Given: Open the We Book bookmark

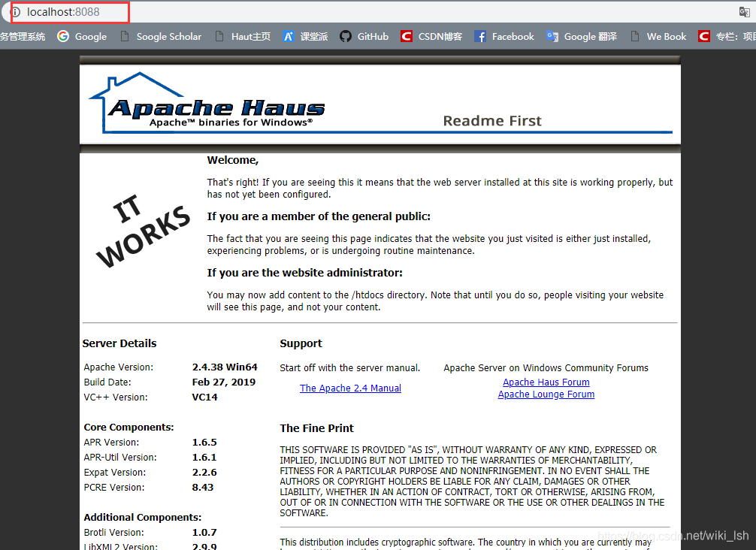Looking at the screenshot, I should tap(658, 37).
